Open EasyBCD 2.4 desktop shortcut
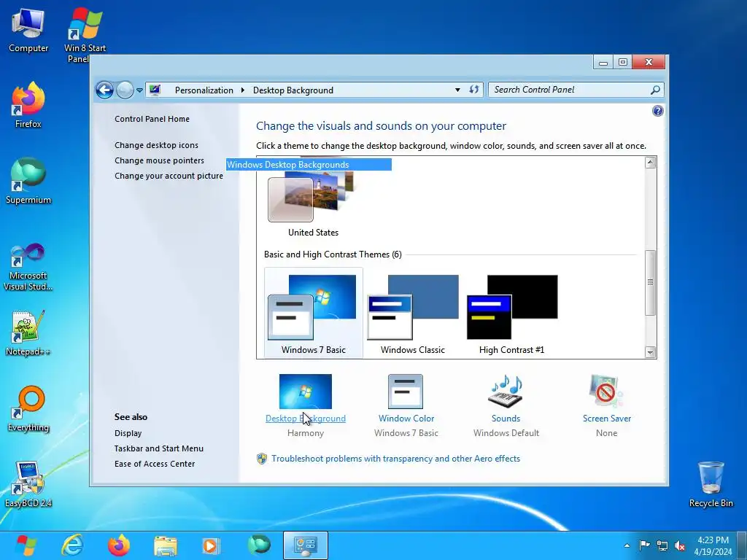The height and width of the screenshot is (560, 747). [x=28, y=484]
